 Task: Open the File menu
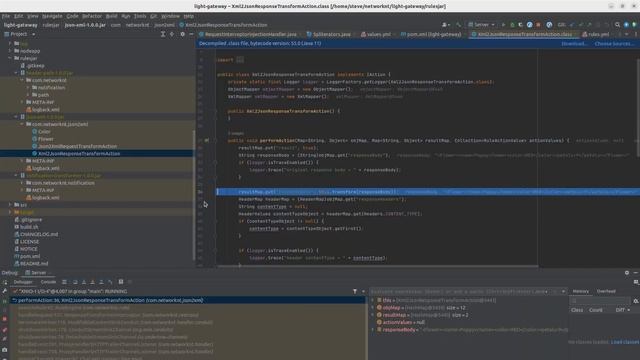click(6, 16)
